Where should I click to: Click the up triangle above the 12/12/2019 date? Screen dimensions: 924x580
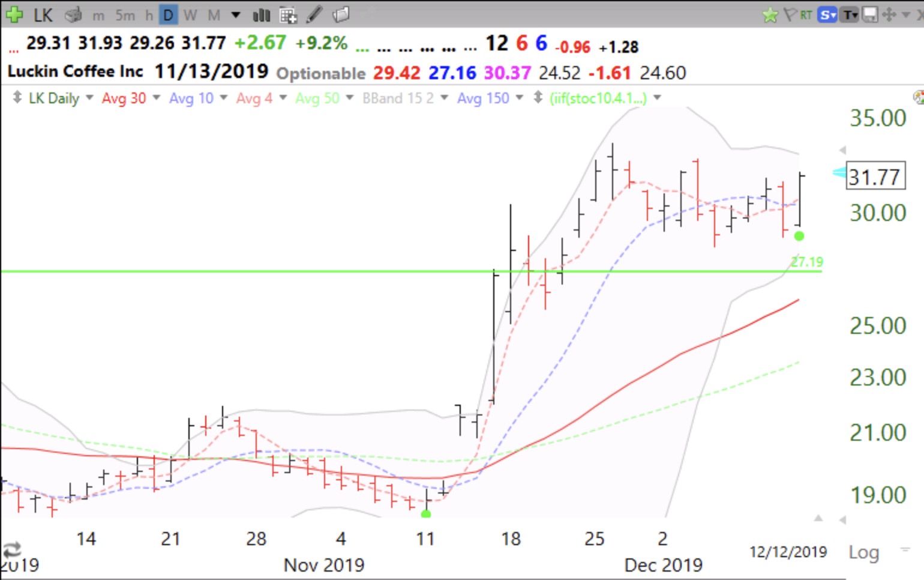click(x=818, y=518)
